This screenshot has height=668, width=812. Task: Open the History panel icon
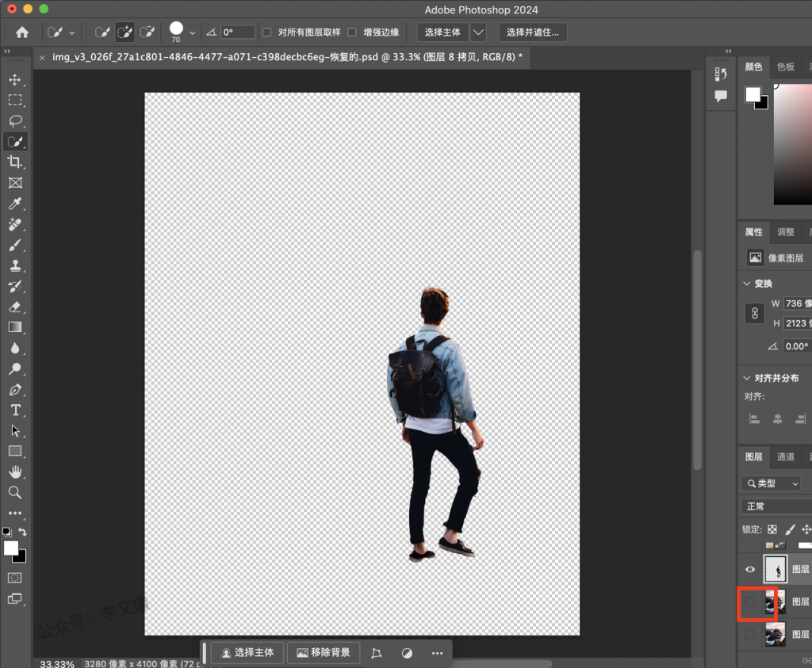coord(720,74)
